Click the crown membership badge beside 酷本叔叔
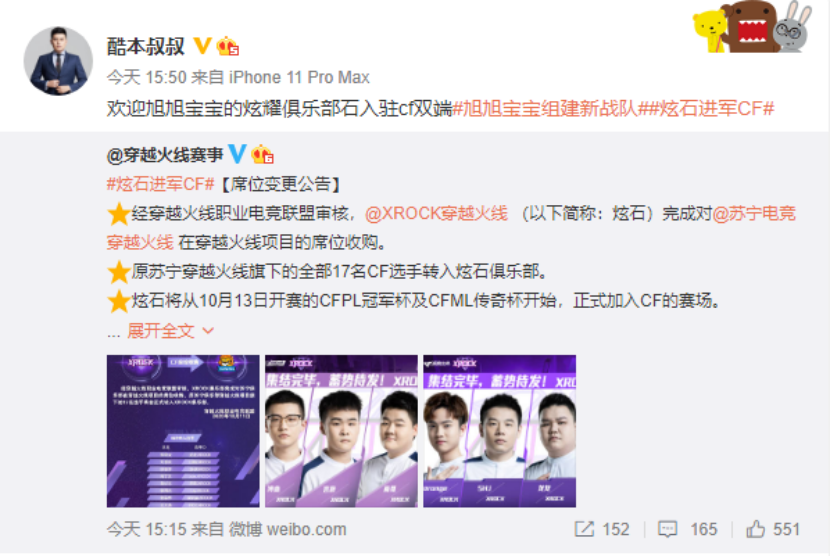Image resolution: width=830 pixels, height=557 pixels. point(228,47)
